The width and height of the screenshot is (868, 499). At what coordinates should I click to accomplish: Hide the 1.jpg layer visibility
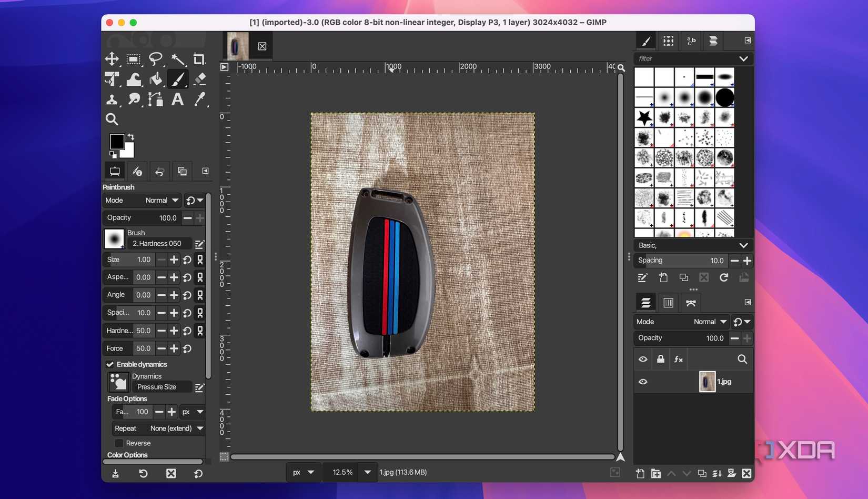[642, 382]
